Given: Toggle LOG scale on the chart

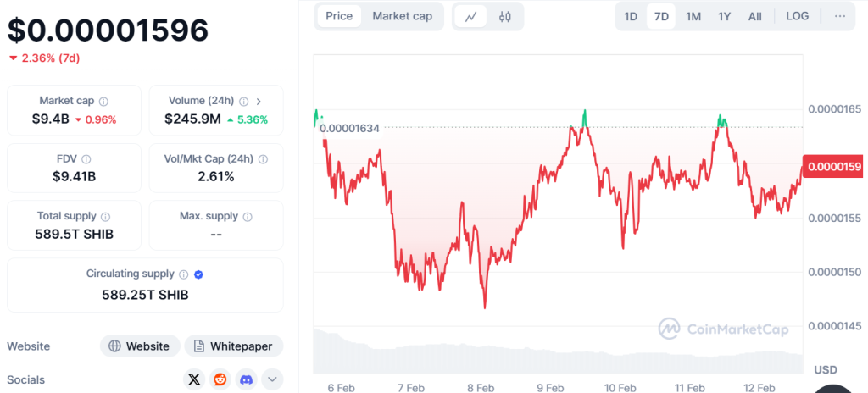Looking at the screenshot, I should point(797,16).
